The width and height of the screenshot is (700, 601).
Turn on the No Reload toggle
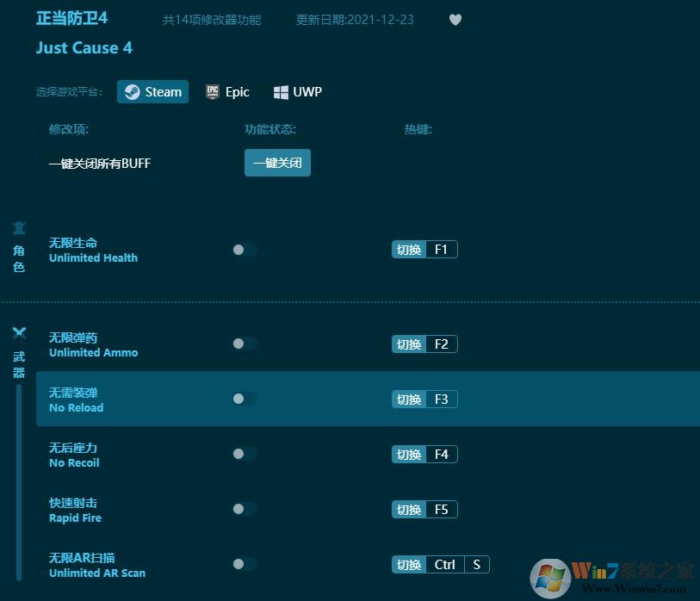click(244, 399)
